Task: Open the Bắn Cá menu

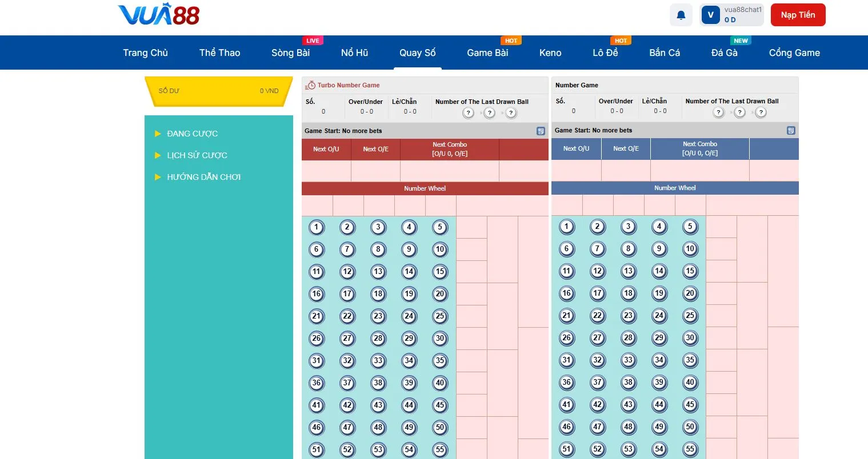Action: pos(665,53)
